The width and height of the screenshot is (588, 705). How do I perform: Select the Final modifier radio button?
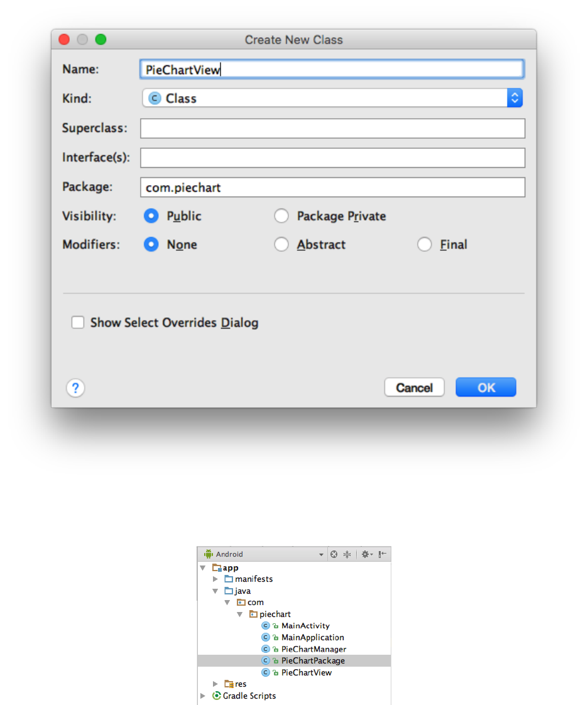tap(425, 244)
